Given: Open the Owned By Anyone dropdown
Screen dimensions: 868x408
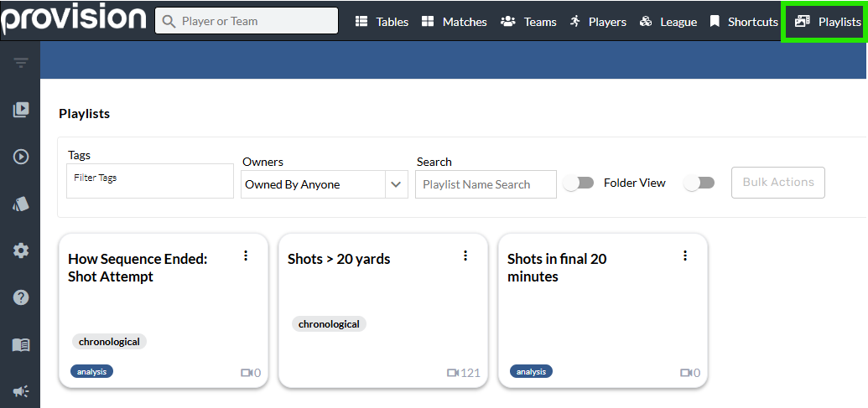Looking at the screenshot, I should pyautogui.click(x=325, y=184).
